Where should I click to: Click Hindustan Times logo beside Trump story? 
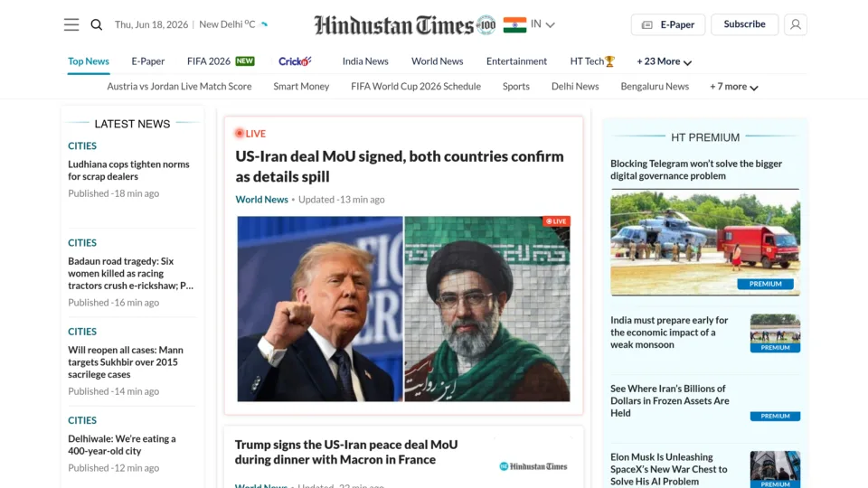(x=533, y=466)
